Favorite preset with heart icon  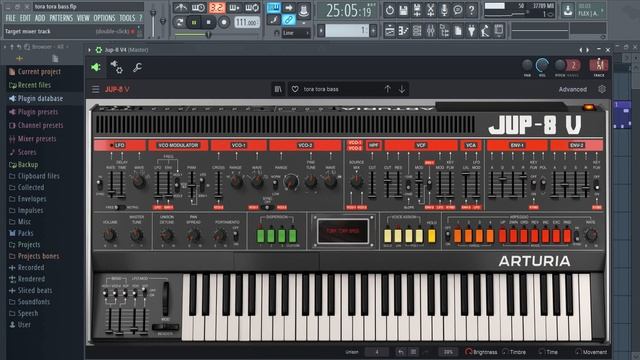click(x=295, y=89)
